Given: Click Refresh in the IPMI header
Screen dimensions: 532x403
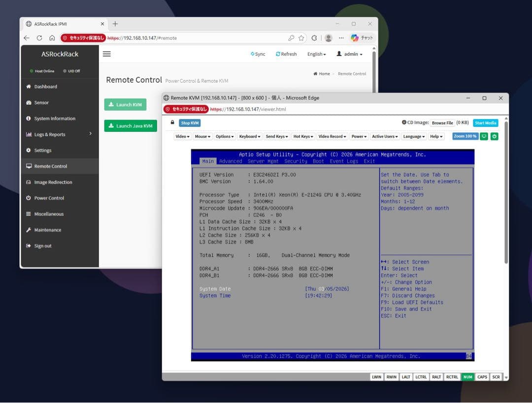Looking at the screenshot, I should [286, 54].
